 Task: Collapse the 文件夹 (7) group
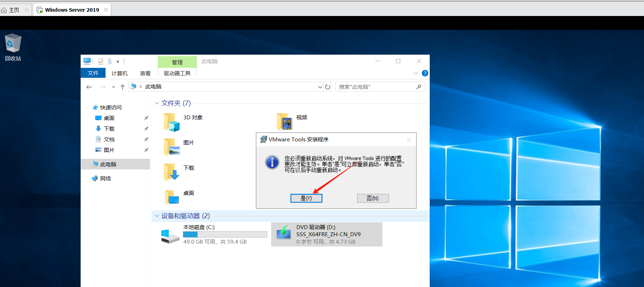(157, 103)
